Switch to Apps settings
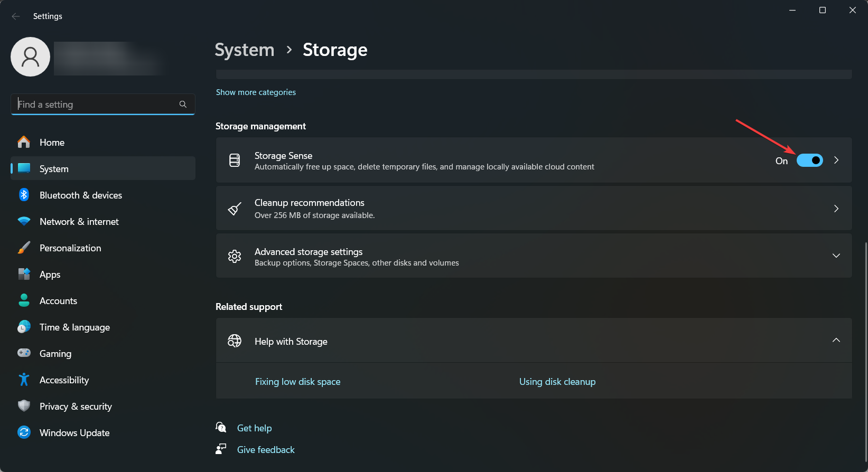 click(103, 274)
